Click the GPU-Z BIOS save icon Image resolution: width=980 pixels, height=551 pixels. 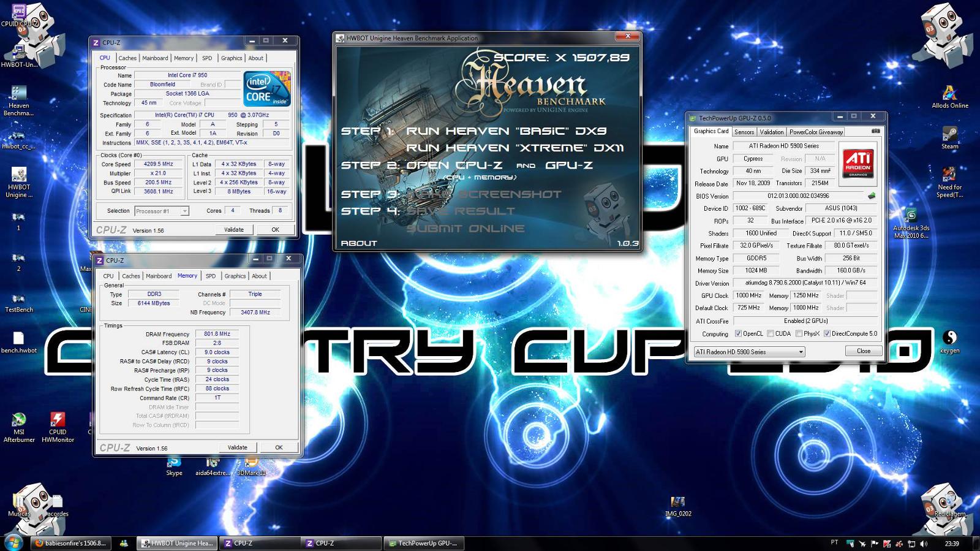tap(872, 196)
